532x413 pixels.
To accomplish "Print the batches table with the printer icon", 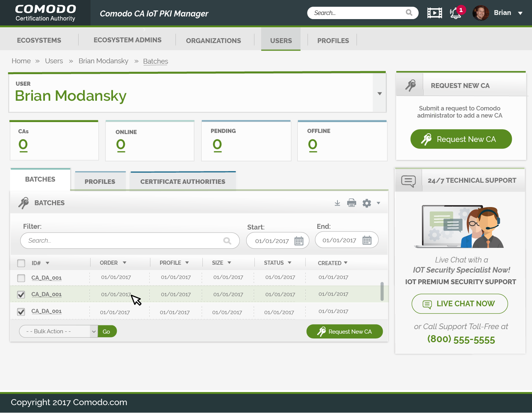I will (x=352, y=203).
